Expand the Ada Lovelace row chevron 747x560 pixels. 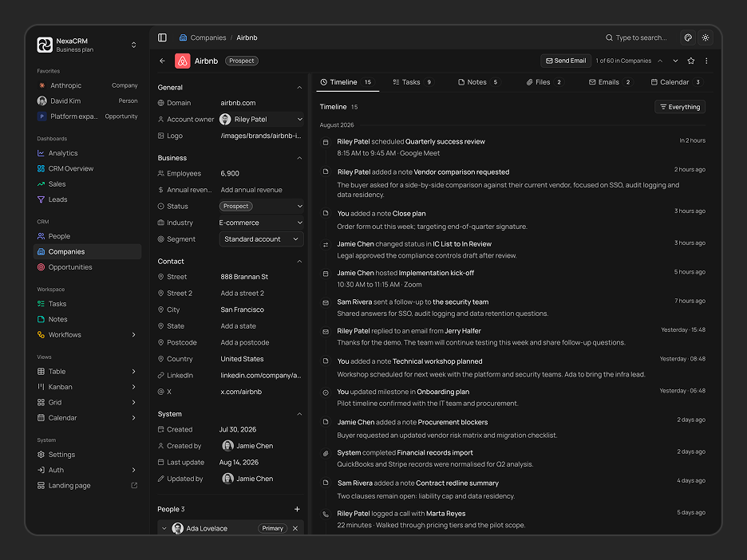[164, 529]
